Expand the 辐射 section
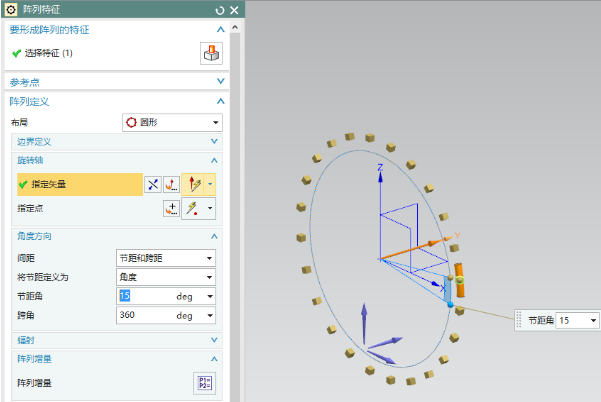 pyautogui.click(x=214, y=340)
